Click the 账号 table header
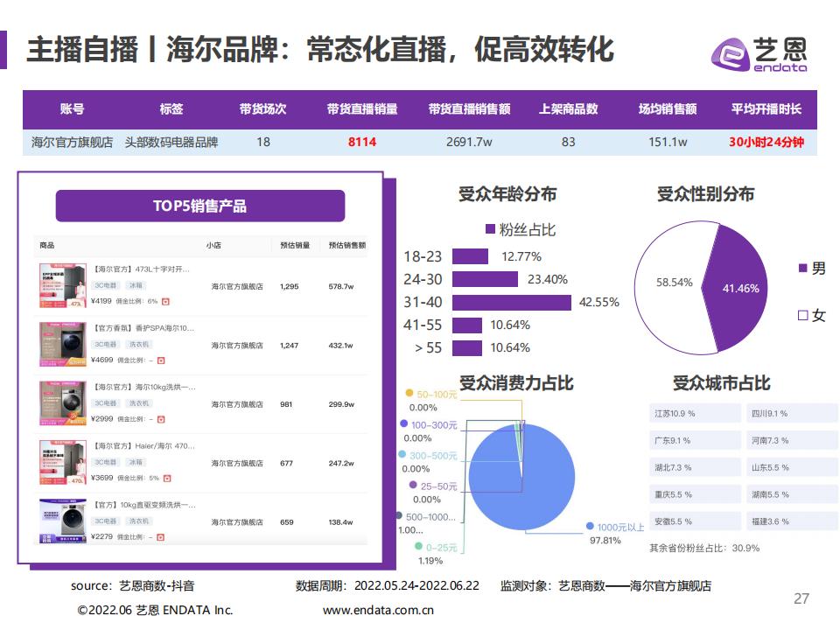Screen dimensions: 840x630 72,109
